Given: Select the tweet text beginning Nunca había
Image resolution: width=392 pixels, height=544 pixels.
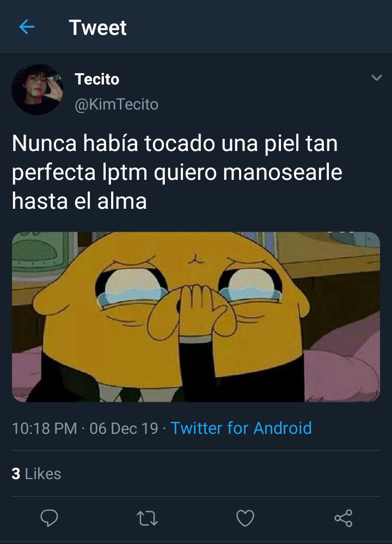Looking at the screenshot, I should click(x=177, y=172).
